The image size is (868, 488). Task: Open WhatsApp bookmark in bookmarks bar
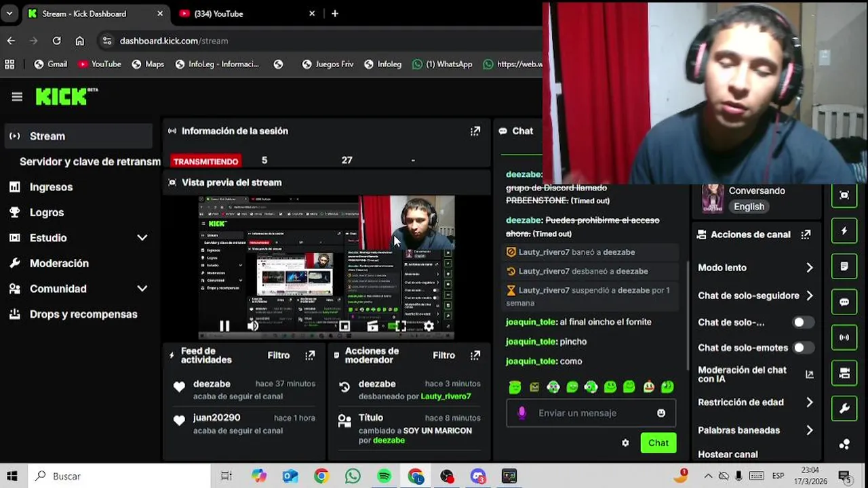pos(443,64)
